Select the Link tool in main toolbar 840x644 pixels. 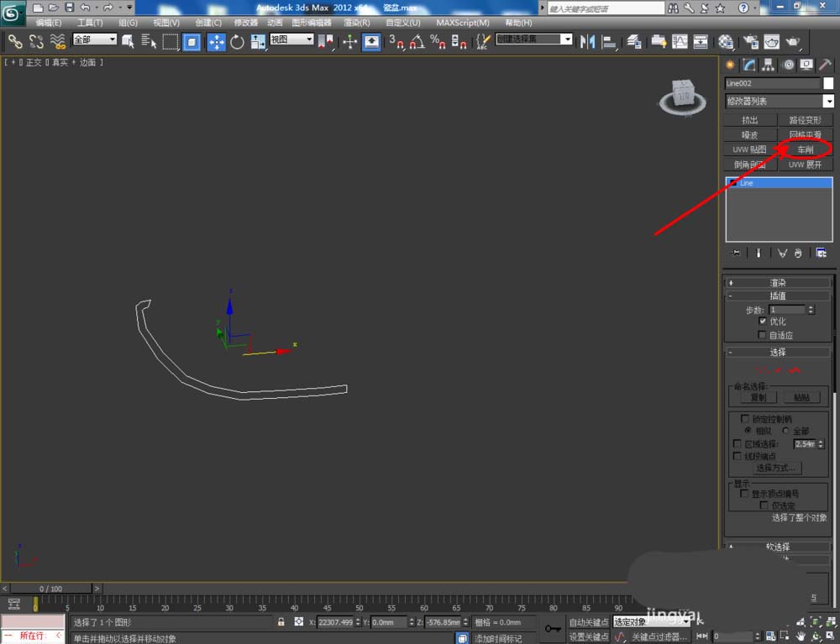(15, 42)
